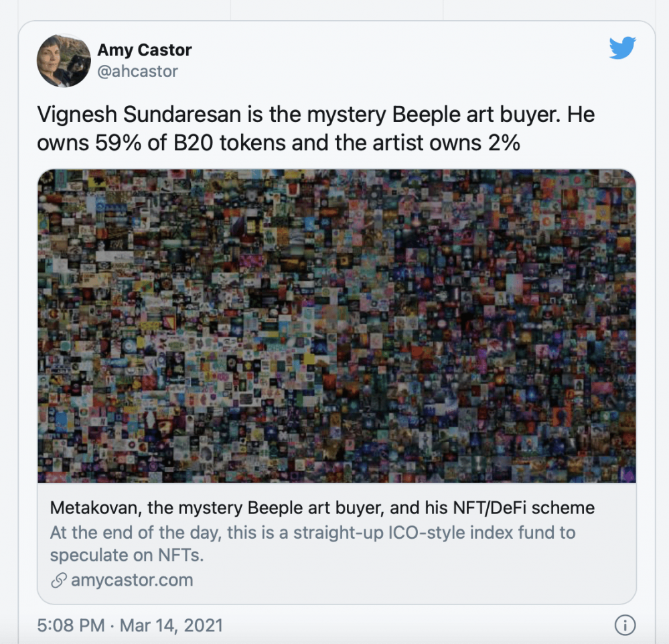Open Amy Castor's profile picture
The height and width of the screenshot is (644, 669).
pyautogui.click(x=64, y=60)
